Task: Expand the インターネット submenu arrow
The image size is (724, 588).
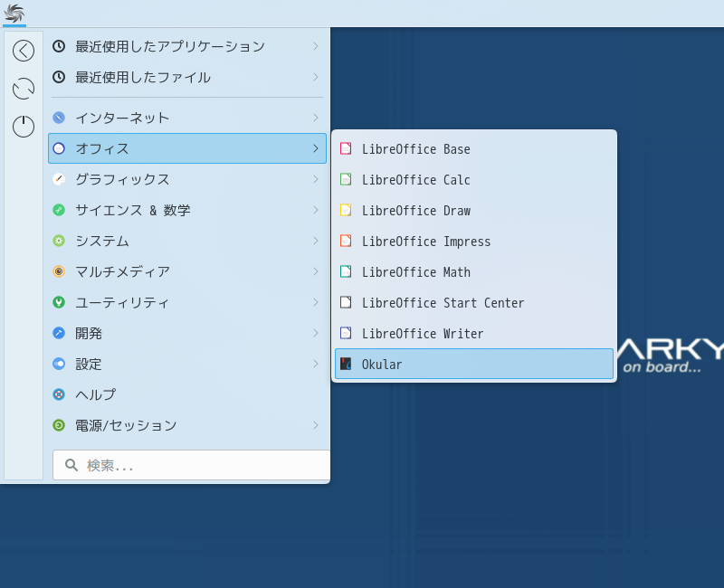Action: pos(316,118)
